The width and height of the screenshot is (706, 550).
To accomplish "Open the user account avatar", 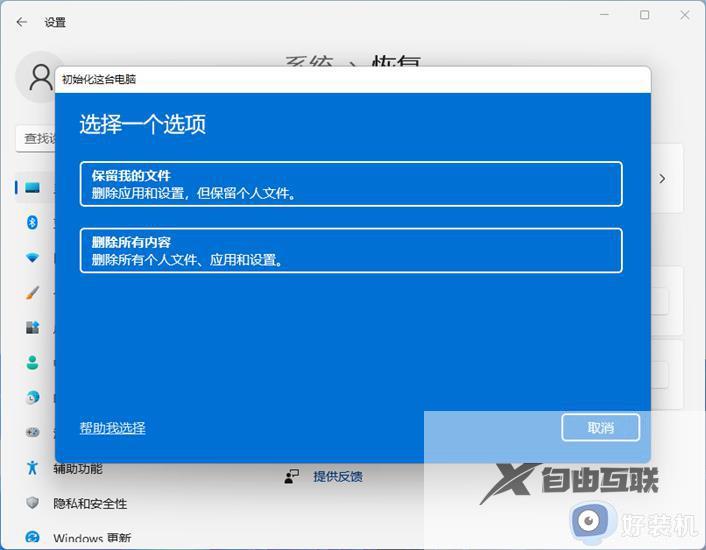I will point(36,77).
